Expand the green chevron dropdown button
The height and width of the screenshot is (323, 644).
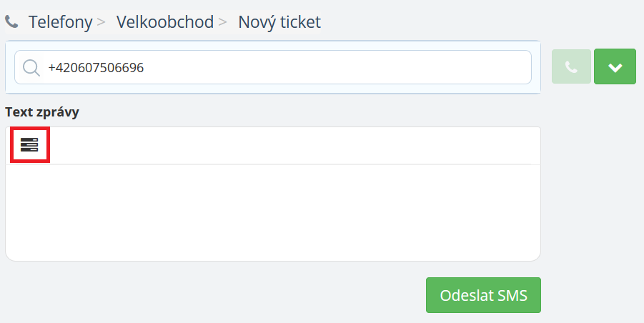point(615,67)
